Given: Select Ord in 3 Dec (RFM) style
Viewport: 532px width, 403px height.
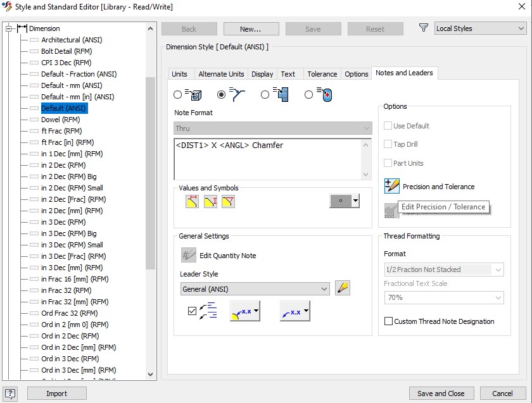Looking at the screenshot, I should tap(70, 359).
